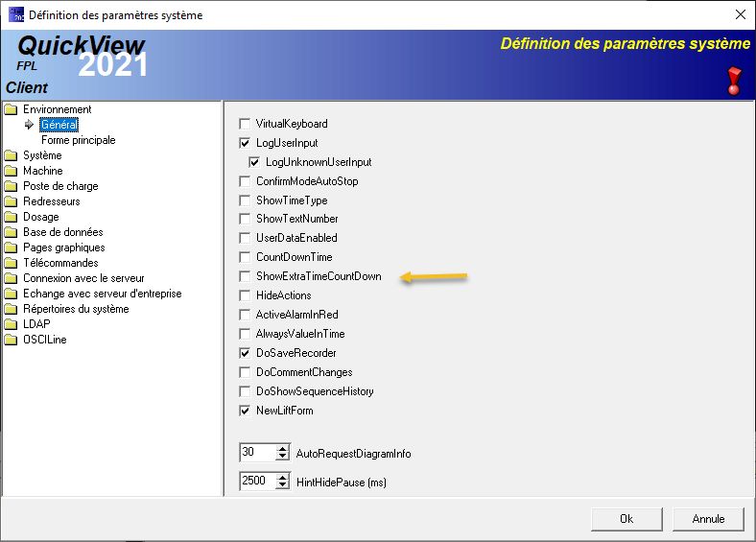Select the Dosage category label
756x542 pixels.
pos(41,217)
